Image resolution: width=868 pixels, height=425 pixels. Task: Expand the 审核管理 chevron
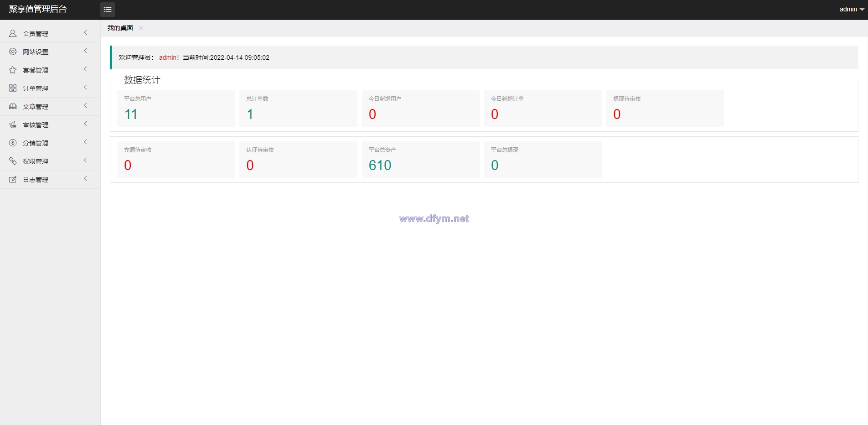(x=85, y=124)
